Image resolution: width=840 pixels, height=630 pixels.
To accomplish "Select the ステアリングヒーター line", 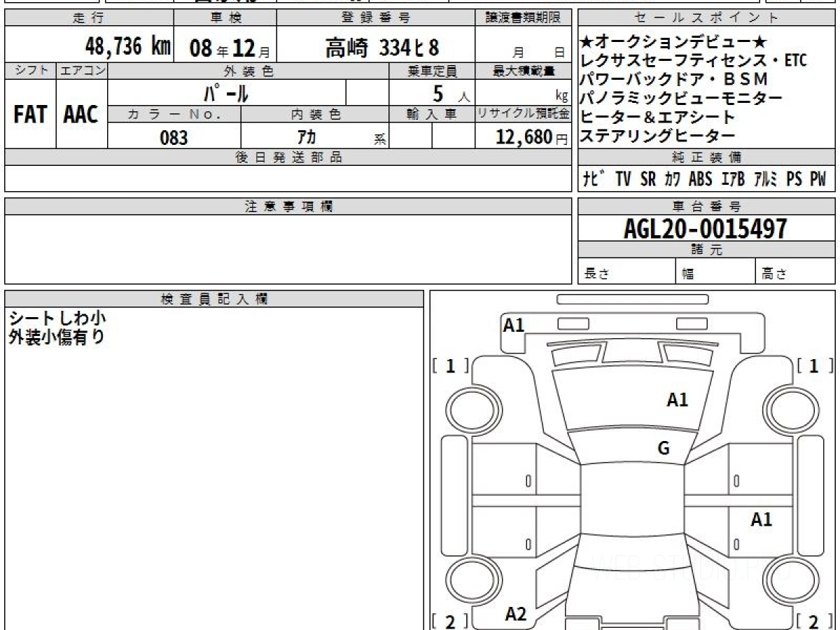I will [657, 136].
